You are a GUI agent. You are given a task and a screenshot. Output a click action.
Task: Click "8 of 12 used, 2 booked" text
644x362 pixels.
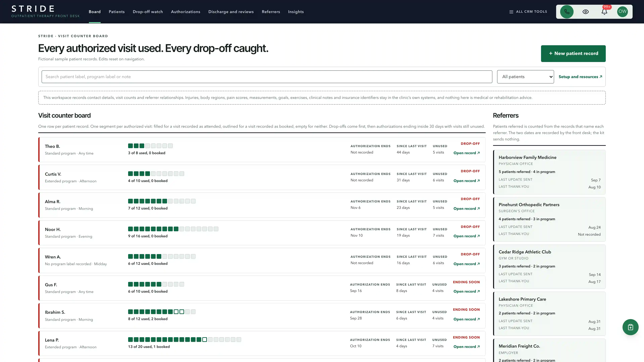(148, 319)
